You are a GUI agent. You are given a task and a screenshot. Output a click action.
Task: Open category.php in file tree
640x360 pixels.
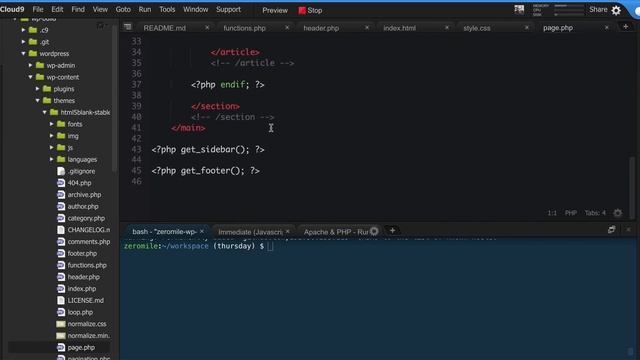(86, 218)
